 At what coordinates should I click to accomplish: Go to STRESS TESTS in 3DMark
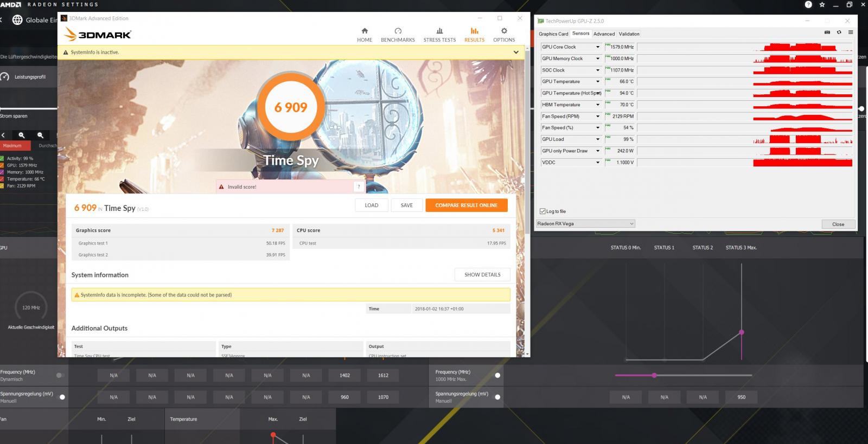(439, 35)
